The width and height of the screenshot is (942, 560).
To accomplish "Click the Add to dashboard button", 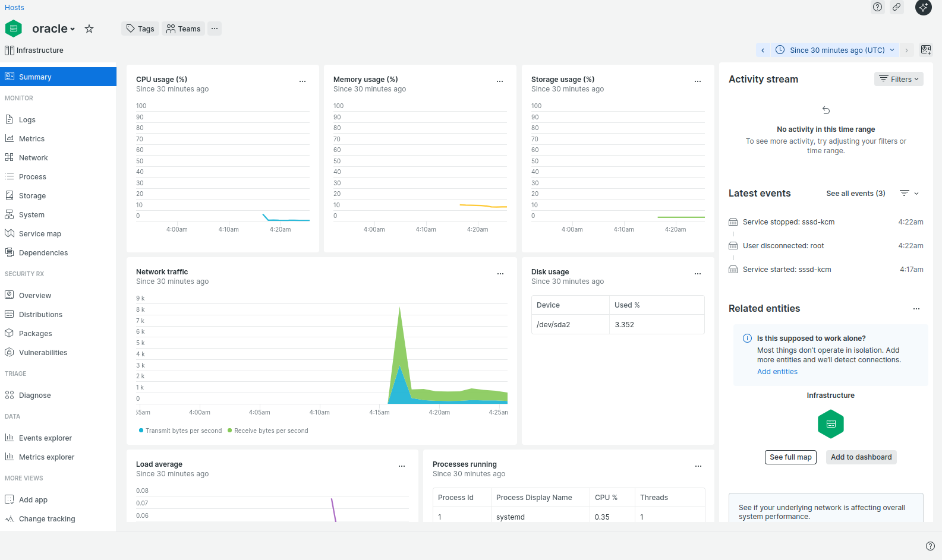I will pos(861,457).
